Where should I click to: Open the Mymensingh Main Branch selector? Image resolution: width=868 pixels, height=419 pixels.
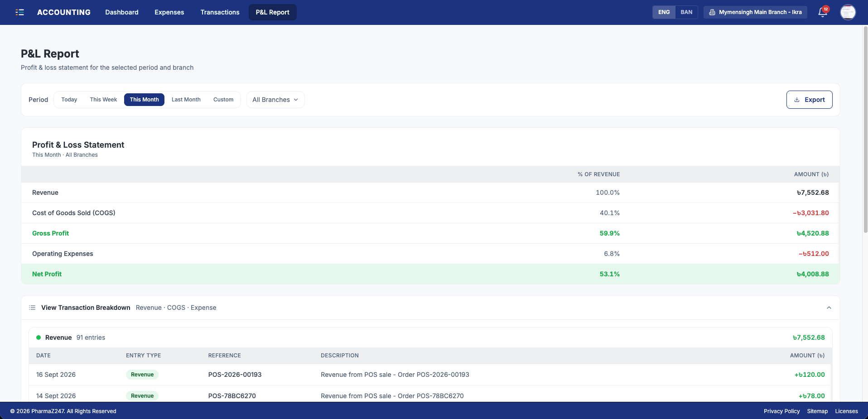[x=755, y=12]
